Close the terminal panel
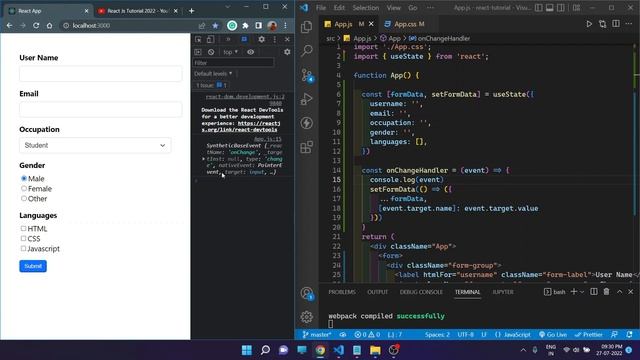Image resolution: width=640 pixels, height=360 pixels. (631, 291)
